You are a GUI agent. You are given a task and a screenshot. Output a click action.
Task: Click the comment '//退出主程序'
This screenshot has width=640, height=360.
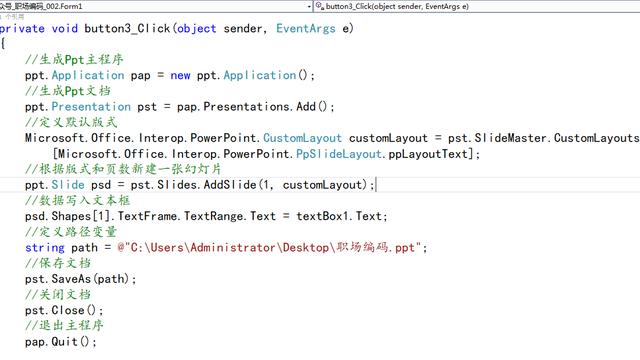[64, 326]
